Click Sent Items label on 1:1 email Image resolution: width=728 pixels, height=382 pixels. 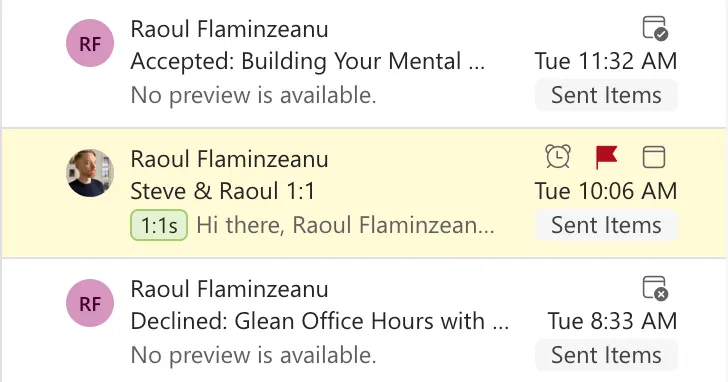point(606,225)
